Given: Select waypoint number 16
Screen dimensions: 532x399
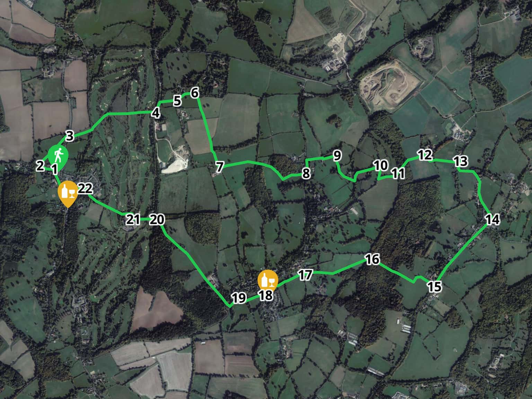Looking at the screenshot, I should pyautogui.click(x=372, y=259).
